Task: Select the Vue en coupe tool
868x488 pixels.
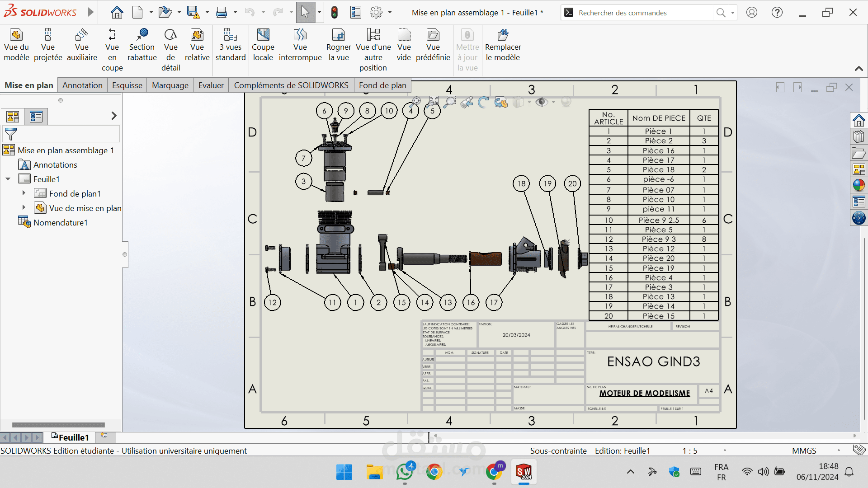Action: coord(112,50)
